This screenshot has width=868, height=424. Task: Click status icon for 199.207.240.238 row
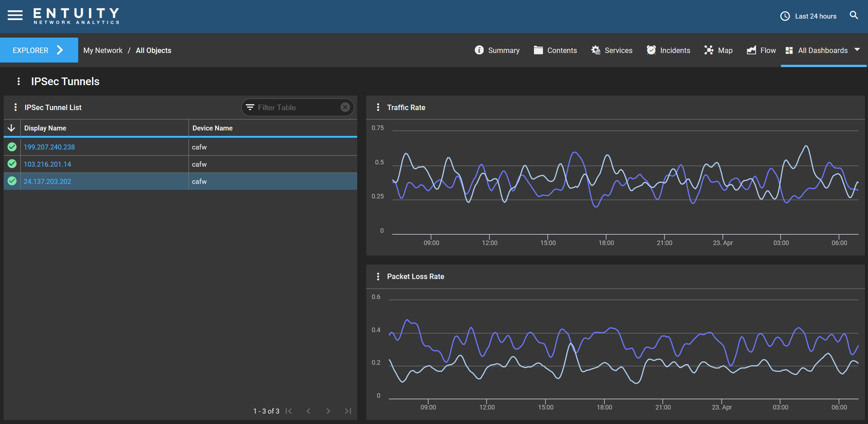click(x=12, y=147)
